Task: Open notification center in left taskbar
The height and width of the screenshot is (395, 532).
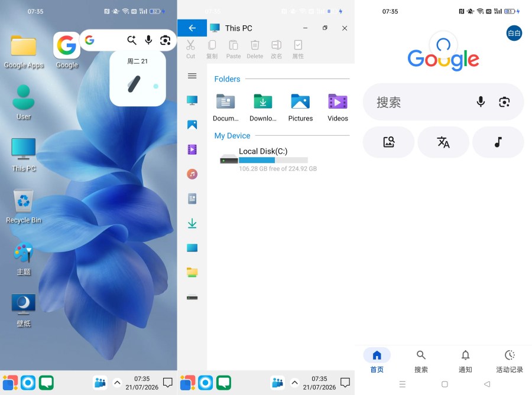Action: click(168, 383)
